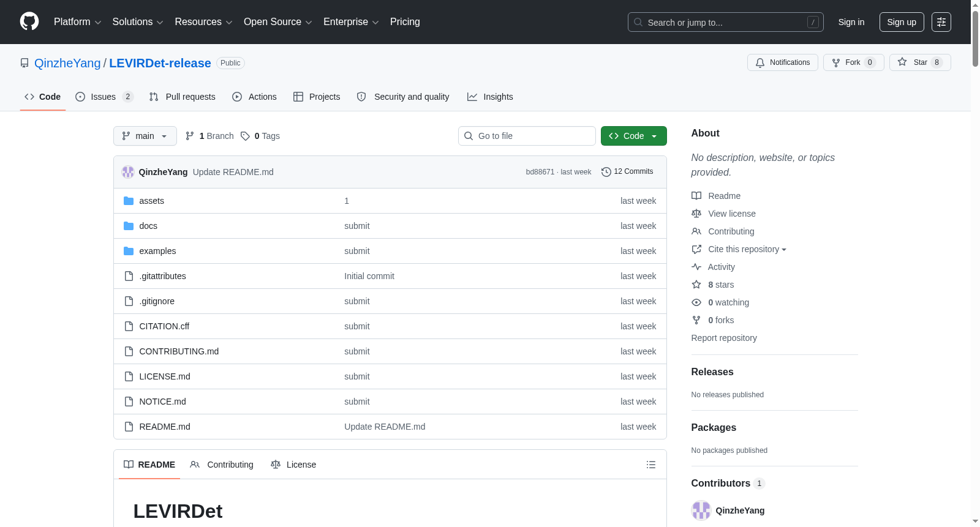
Task: Click the eye icon beside 0 watching
Action: click(x=696, y=302)
